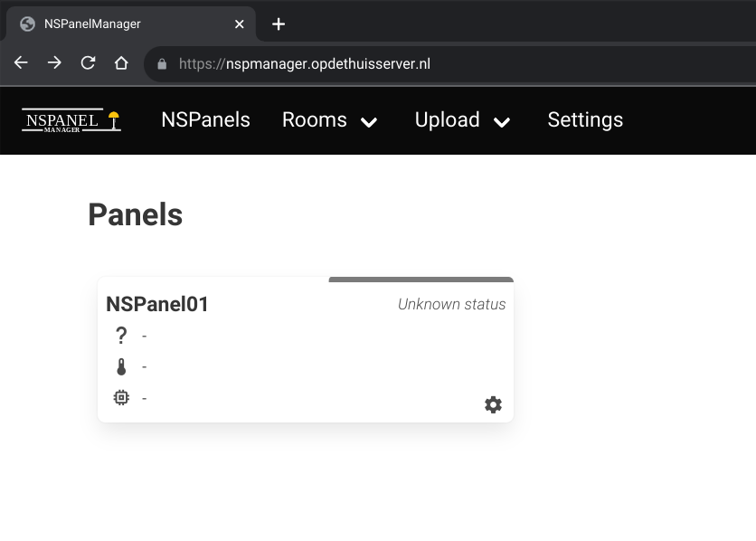Open the Settings menu item
Screen dimensions: 756x541
point(584,119)
